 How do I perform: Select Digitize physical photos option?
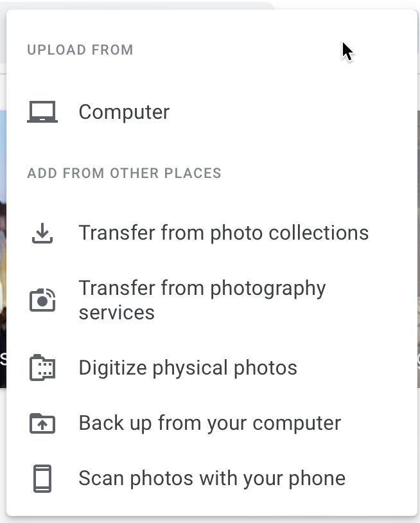(212, 368)
